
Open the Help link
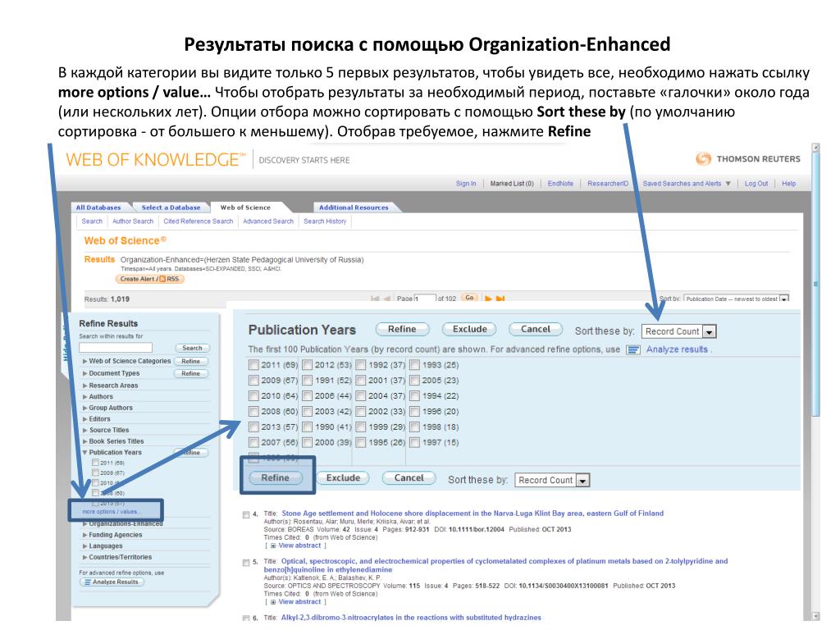coord(788,184)
